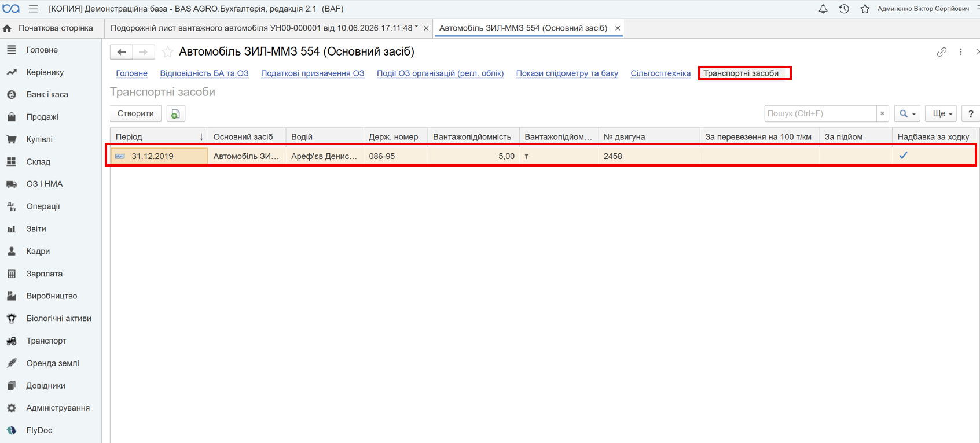Viewport: 980px width, 443px height.
Task: Close Подорожній лист tab
Action: tap(426, 28)
